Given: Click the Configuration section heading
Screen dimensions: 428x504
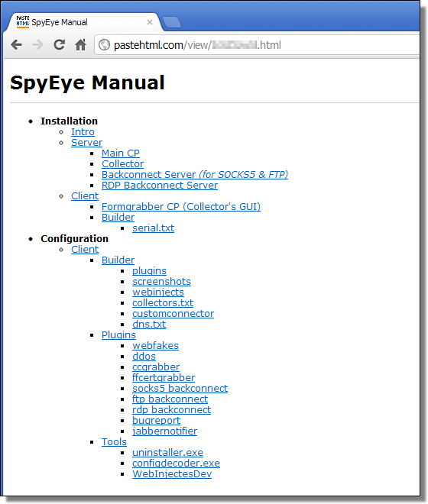Looking at the screenshot, I should (x=74, y=238).
